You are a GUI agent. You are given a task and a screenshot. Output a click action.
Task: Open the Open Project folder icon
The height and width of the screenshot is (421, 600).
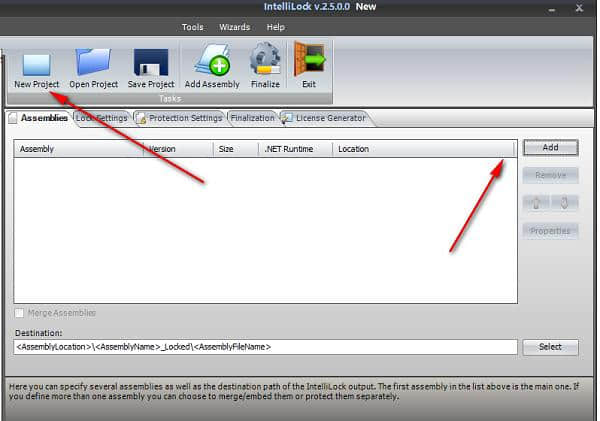tap(93, 62)
